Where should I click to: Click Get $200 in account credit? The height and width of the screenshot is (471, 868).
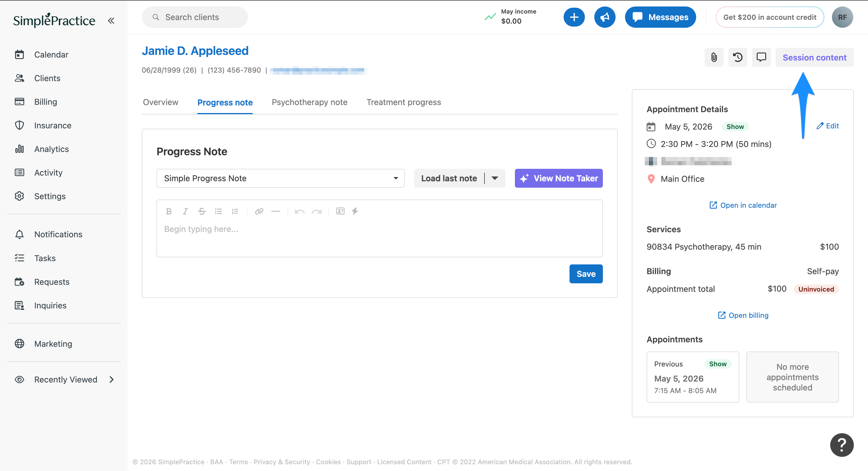tap(770, 17)
